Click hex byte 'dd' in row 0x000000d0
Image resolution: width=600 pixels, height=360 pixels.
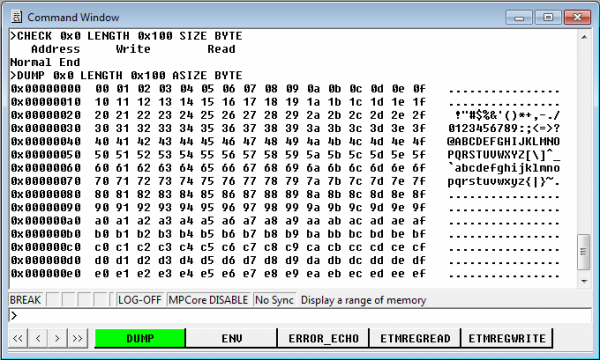pyautogui.click(x=377, y=260)
